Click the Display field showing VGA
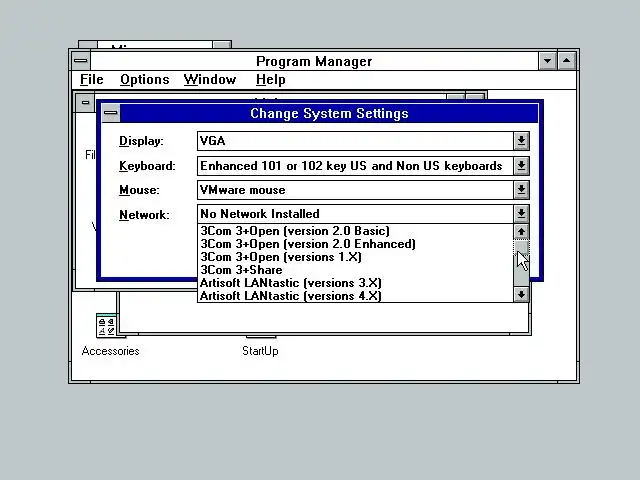Screen dimensions: 640x480 [x=355, y=141]
